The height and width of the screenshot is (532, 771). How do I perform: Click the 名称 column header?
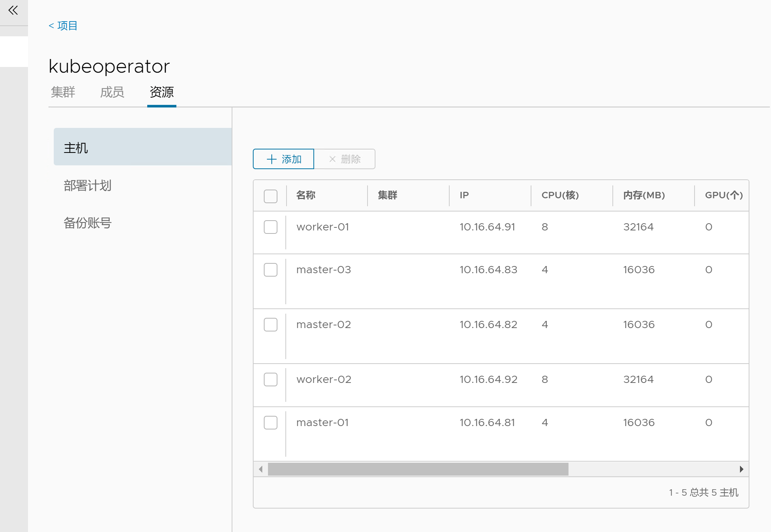[306, 195]
